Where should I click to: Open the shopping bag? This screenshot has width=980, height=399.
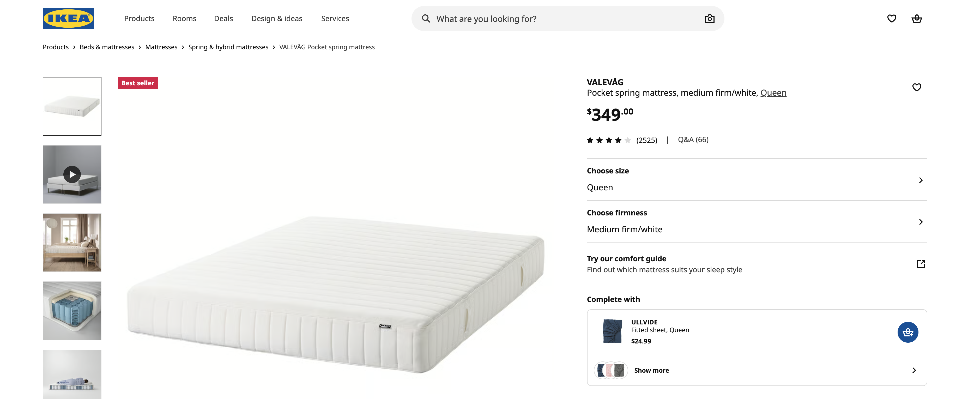pyautogui.click(x=917, y=19)
